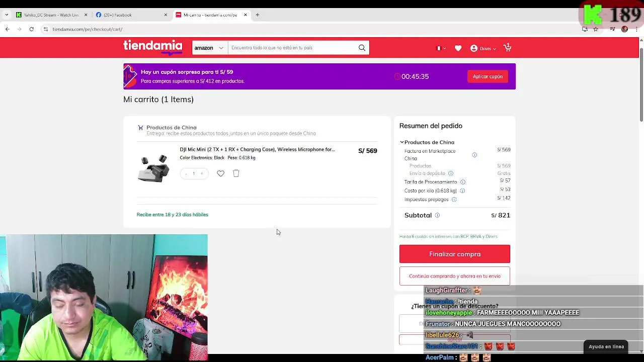Click the page vertical scrollbar
Image resolution: width=644 pixels, height=362 pixels.
coord(641,85)
